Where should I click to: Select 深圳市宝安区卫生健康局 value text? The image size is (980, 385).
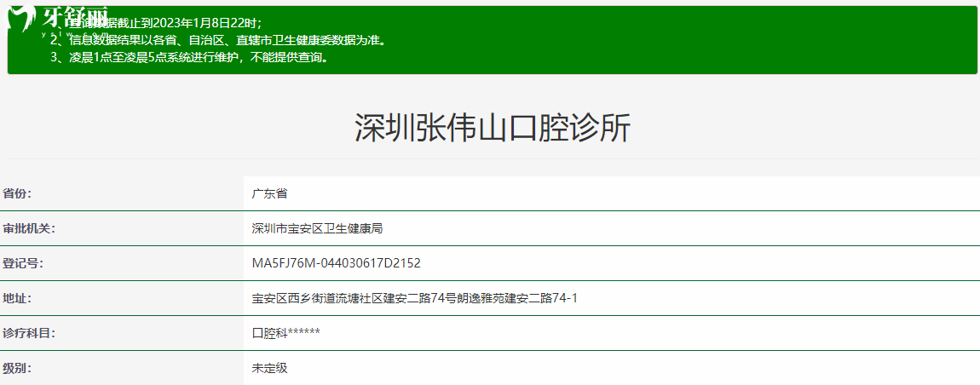coord(317,229)
